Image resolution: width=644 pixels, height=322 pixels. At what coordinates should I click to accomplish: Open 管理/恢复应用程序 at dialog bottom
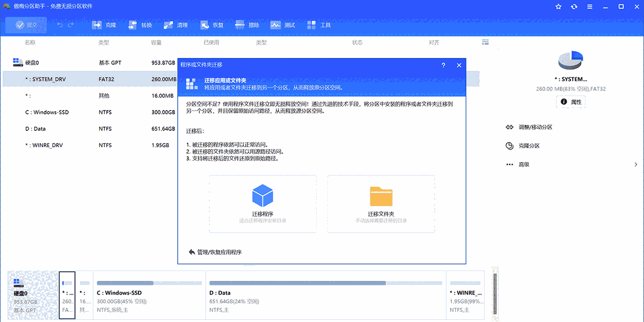(220, 253)
